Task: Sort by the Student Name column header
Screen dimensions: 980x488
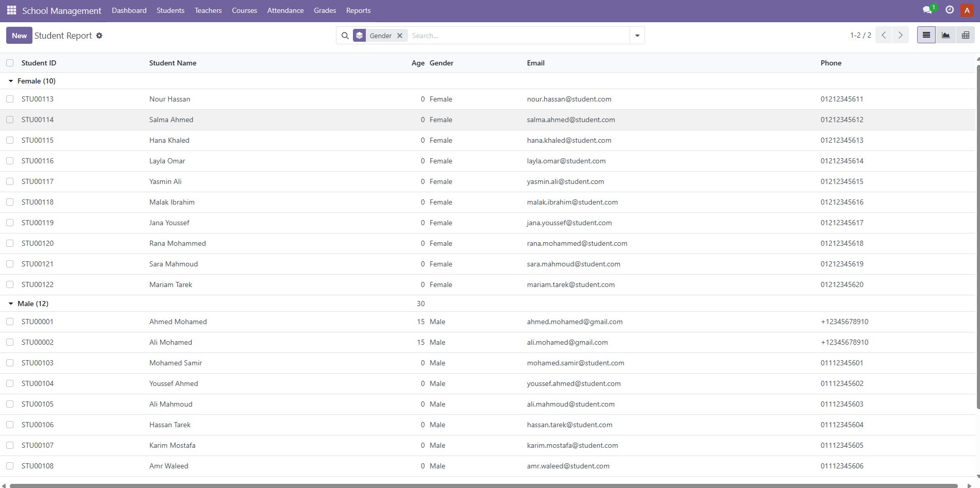Action: 173,63
